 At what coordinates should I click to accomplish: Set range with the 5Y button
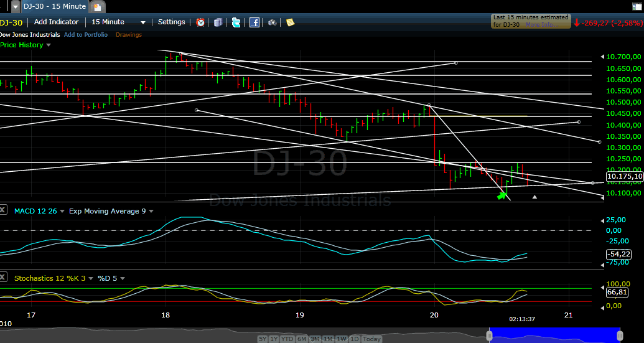pyautogui.click(x=263, y=339)
